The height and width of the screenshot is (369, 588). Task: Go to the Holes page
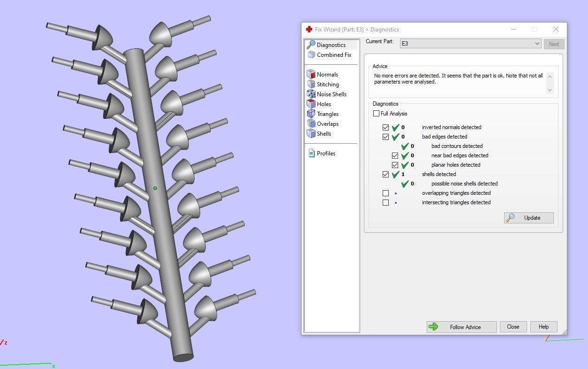pos(324,104)
